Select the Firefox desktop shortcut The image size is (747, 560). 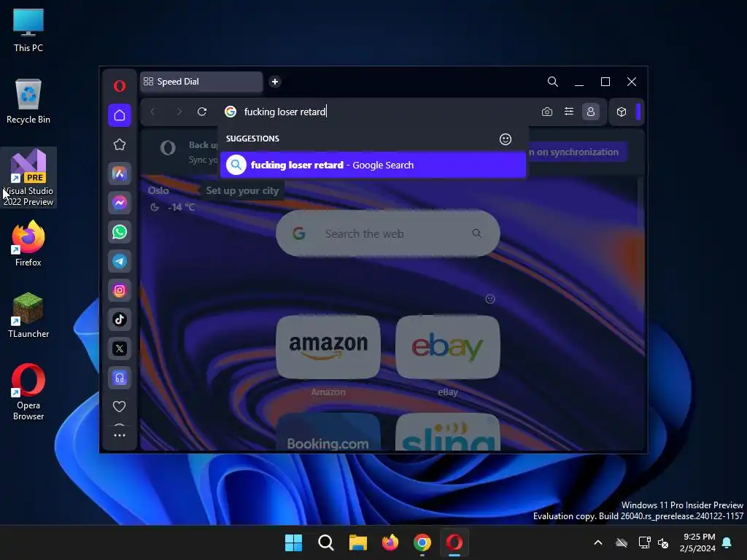[28, 244]
